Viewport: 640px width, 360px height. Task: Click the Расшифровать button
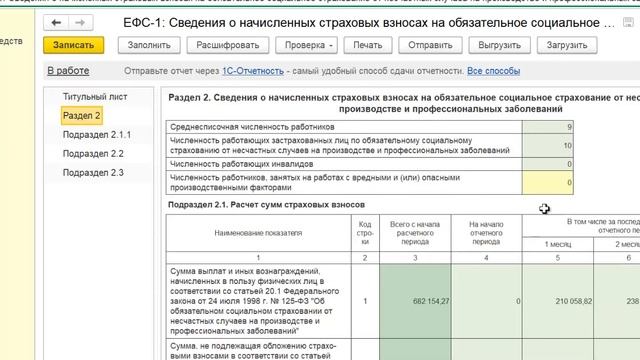pos(228,45)
